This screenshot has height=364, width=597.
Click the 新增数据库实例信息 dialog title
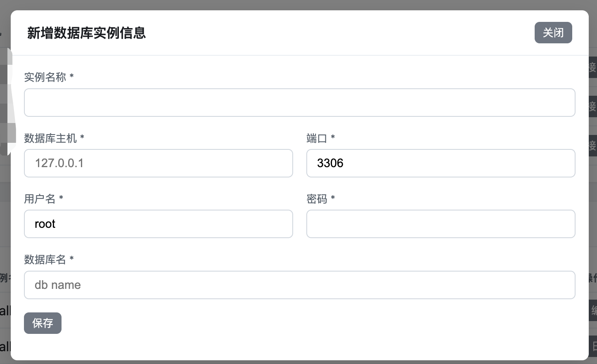(x=86, y=33)
